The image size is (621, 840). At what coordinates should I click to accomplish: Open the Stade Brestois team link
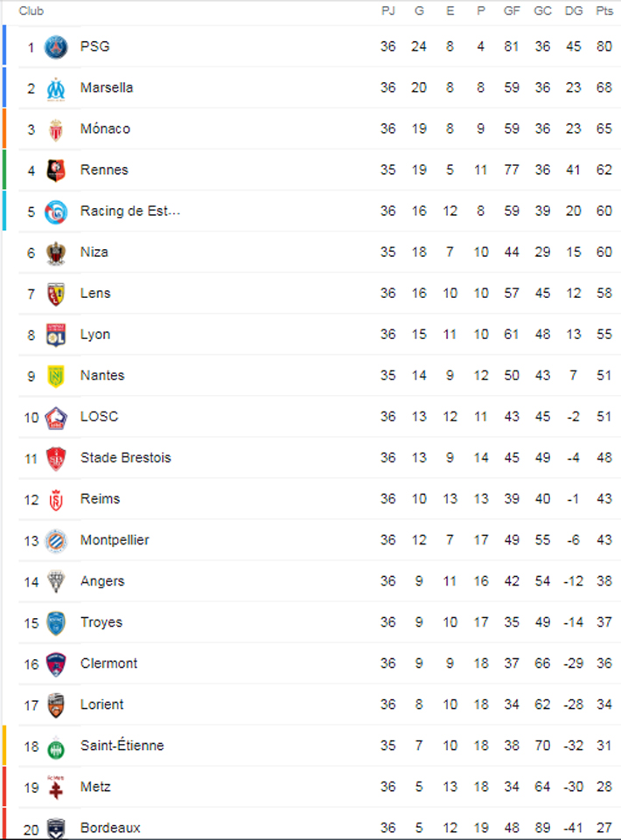click(125, 457)
